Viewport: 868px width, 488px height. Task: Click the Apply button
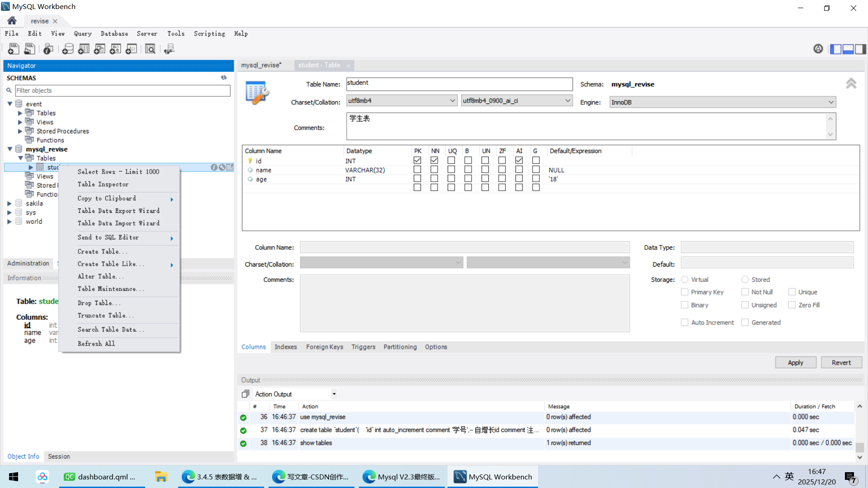(x=795, y=362)
